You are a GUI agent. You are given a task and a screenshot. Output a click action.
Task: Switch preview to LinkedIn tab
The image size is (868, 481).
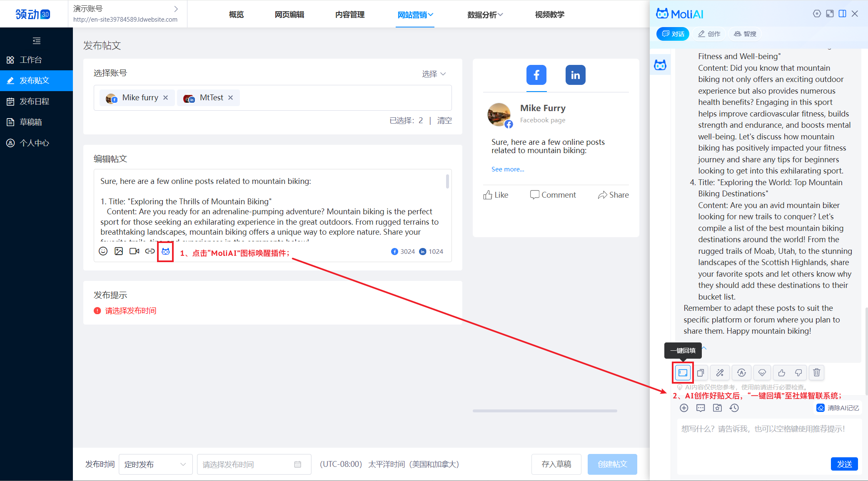coord(575,75)
